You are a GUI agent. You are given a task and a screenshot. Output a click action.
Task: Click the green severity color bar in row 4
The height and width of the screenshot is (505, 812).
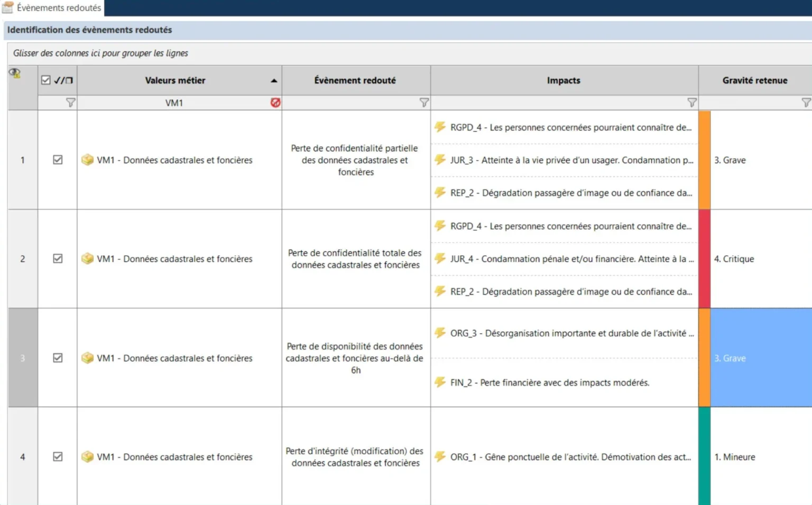pyautogui.click(x=704, y=456)
